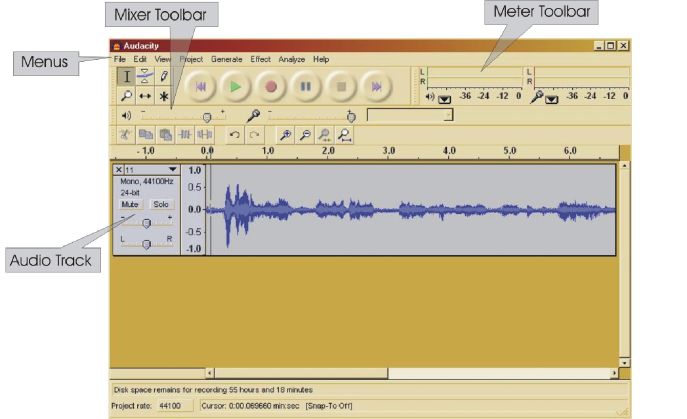Click the track gain slider handle
Screen dimensions: 687x419
(147, 223)
